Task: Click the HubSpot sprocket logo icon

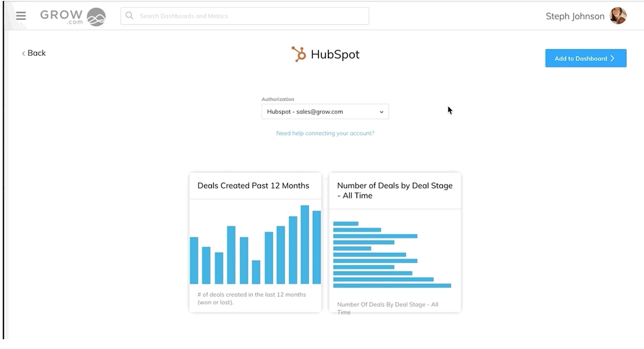Action: [x=298, y=54]
